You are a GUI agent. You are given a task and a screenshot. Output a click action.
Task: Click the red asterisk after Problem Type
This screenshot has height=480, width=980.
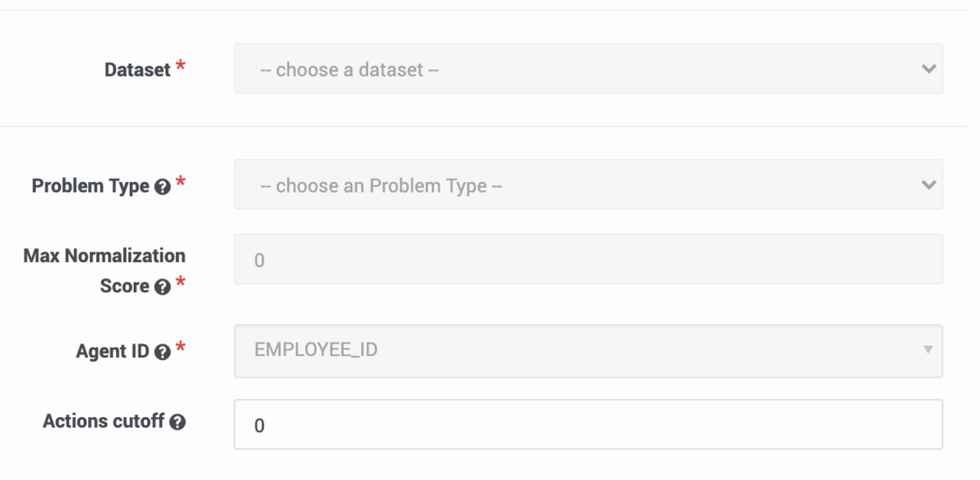[180, 183]
